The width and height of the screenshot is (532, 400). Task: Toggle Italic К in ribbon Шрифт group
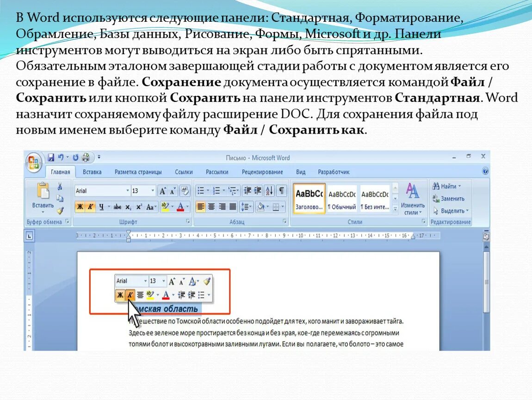point(90,207)
